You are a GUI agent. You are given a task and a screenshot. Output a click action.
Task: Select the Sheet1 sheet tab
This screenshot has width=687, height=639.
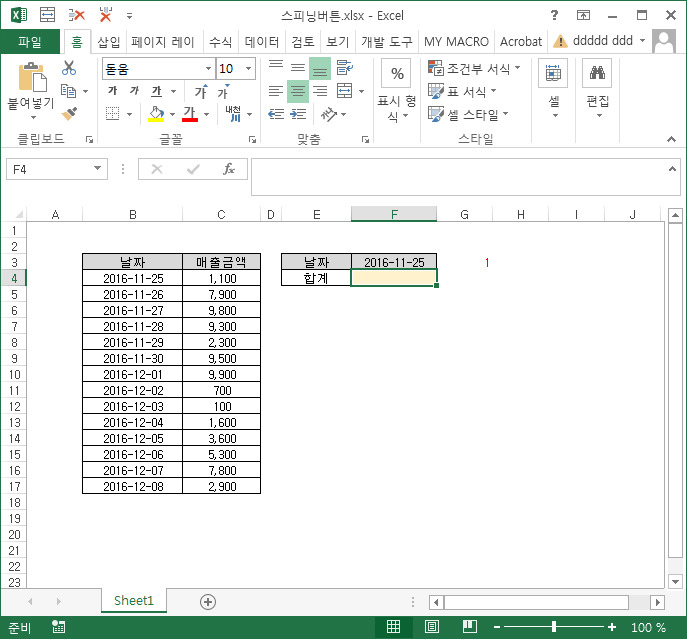point(134,600)
